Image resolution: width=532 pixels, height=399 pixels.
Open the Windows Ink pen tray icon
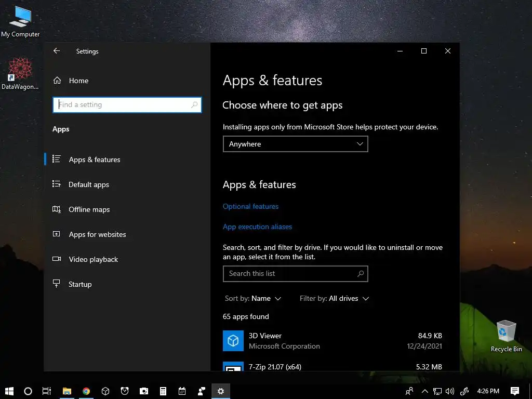[464, 391]
